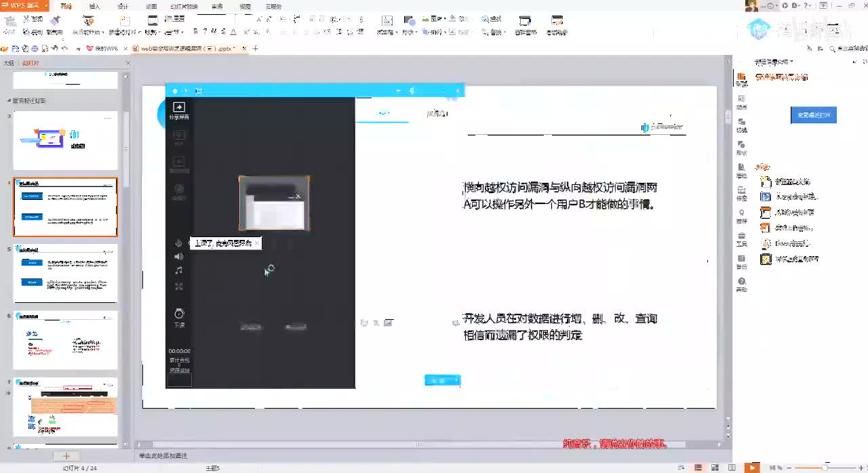The image size is (868, 473).
Task: Click the Find (查找) magnifier icon
Action: tap(486, 19)
